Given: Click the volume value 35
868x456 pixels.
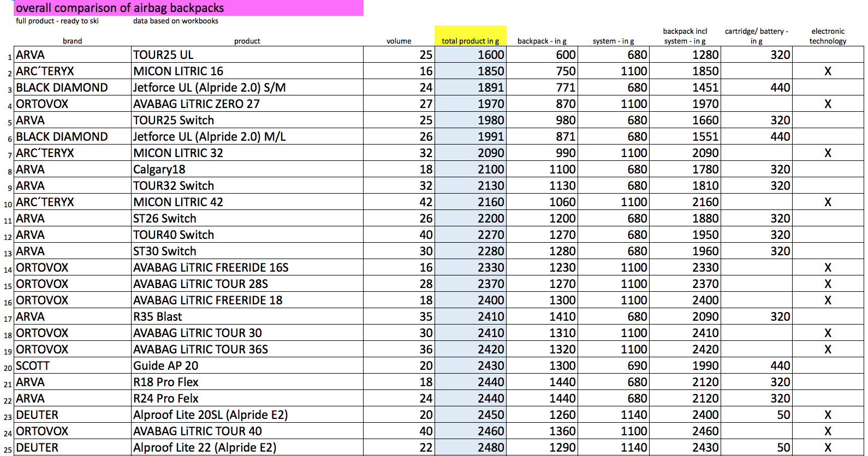Looking at the screenshot, I should coord(426,316).
